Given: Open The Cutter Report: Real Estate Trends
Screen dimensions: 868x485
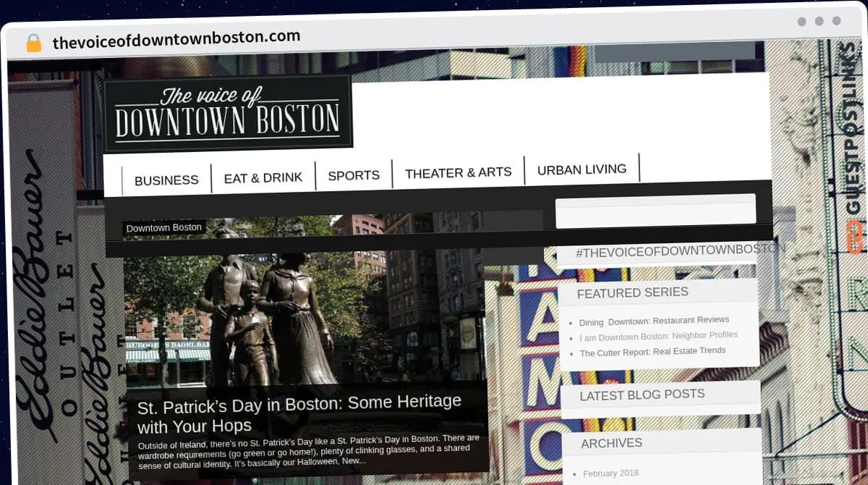Looking at the screenshot, I should click(652, 352).
